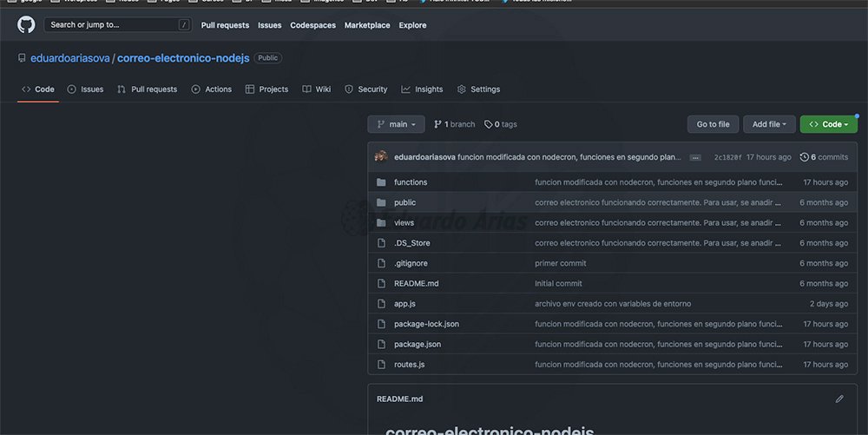Click the views folder icon
Screen dimensions: 868x435
tap(381, 222)
